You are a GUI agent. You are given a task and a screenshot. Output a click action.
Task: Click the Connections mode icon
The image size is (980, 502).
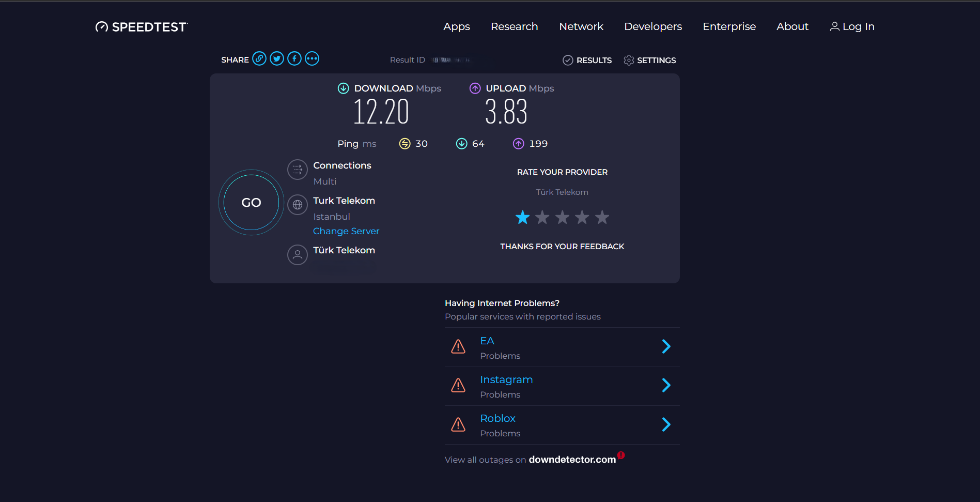point(298,170)
